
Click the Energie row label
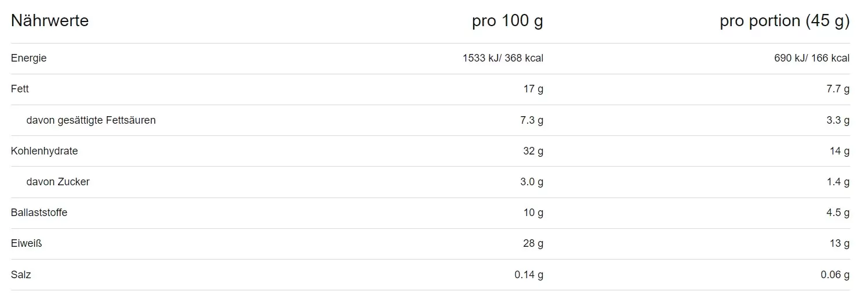29,59
